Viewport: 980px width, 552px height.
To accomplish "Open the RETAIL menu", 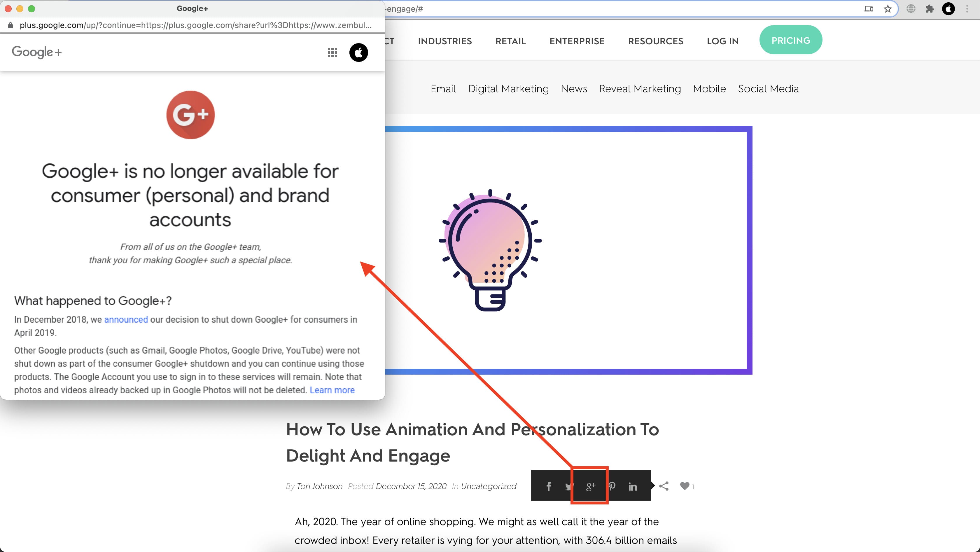I will pos(510,41).
